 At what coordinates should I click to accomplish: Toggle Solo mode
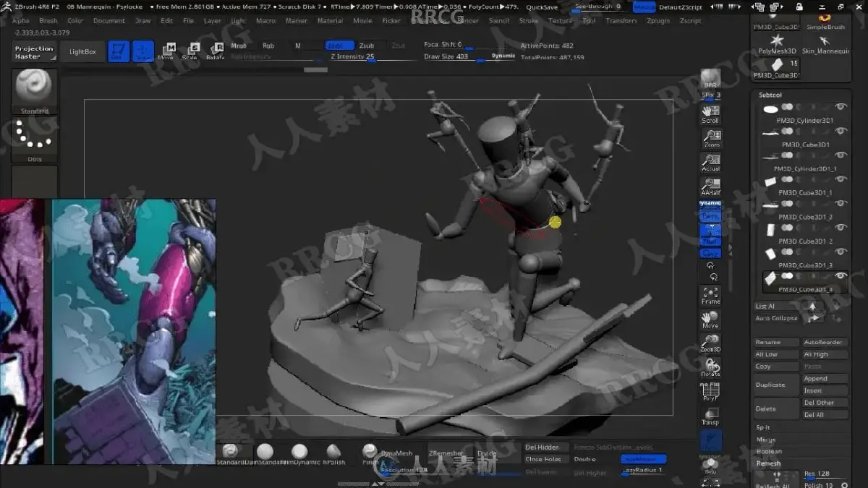point(710,466)
